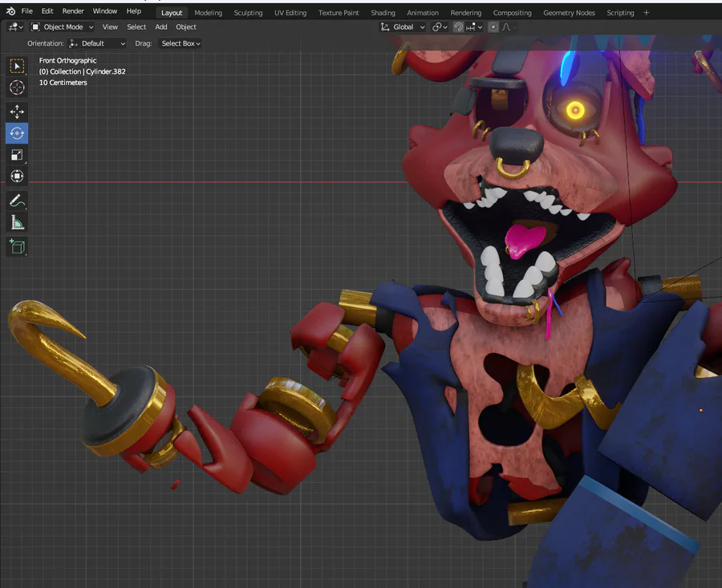Screen dimensions: 722x588
Task: Switch to the Compositing workspace tab
Action: point(512,13)
